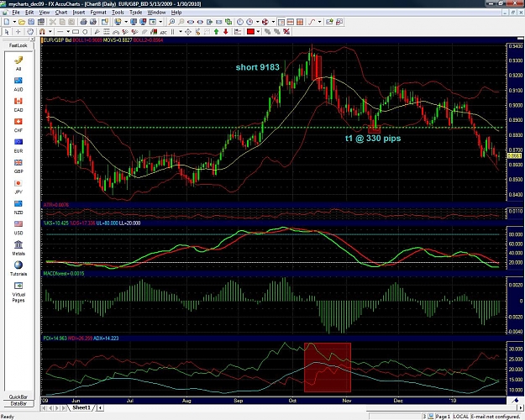Open the Help menu
525x420 pixels.
[176, 13]
